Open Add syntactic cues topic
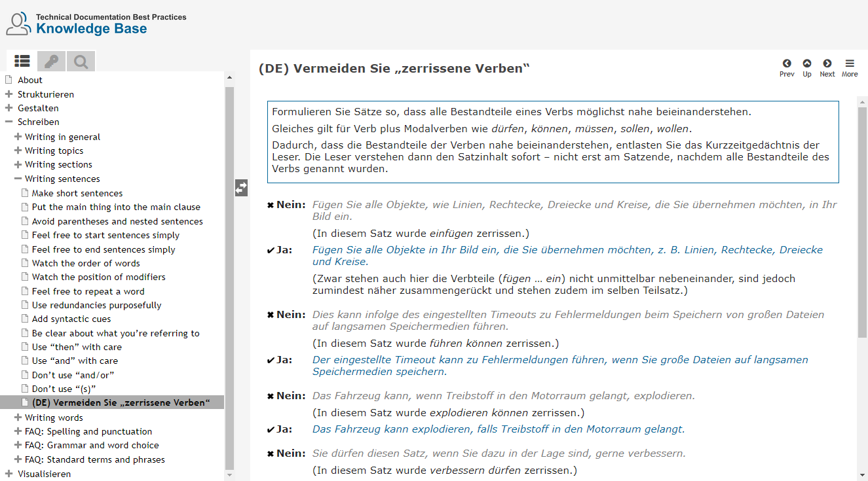The width and height of the screenshot is (868, 481). [71, 319]
